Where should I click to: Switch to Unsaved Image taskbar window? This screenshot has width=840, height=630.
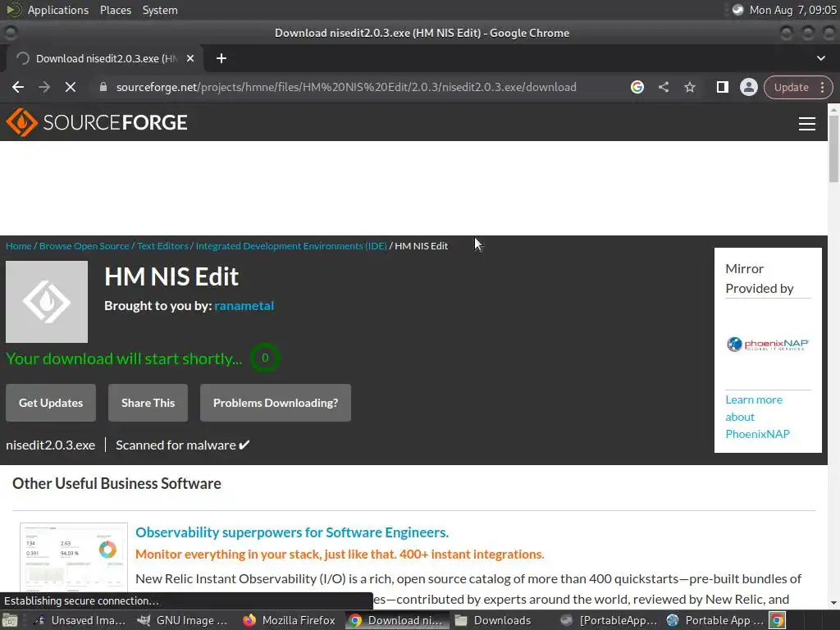point(80,620)
